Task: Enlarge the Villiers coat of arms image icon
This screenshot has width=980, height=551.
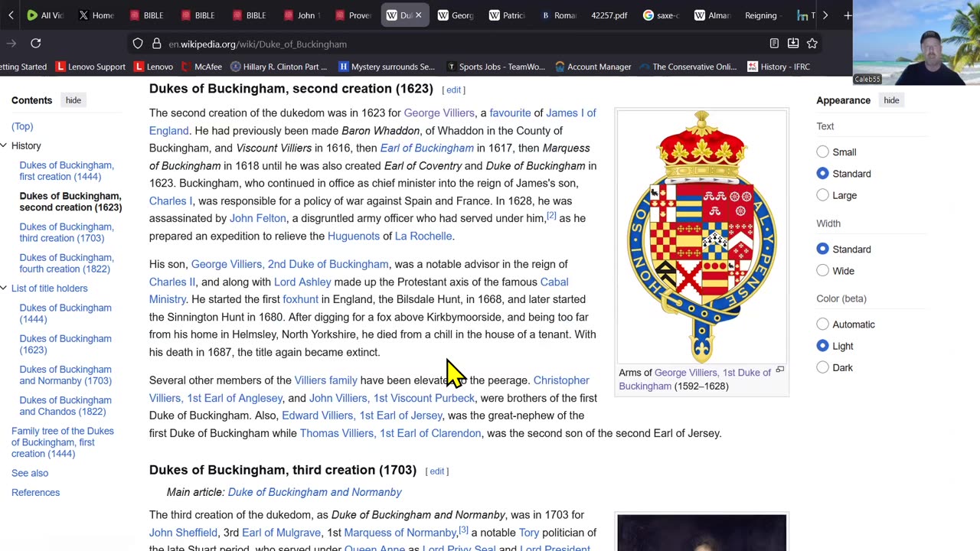Action: coord(780,370)
